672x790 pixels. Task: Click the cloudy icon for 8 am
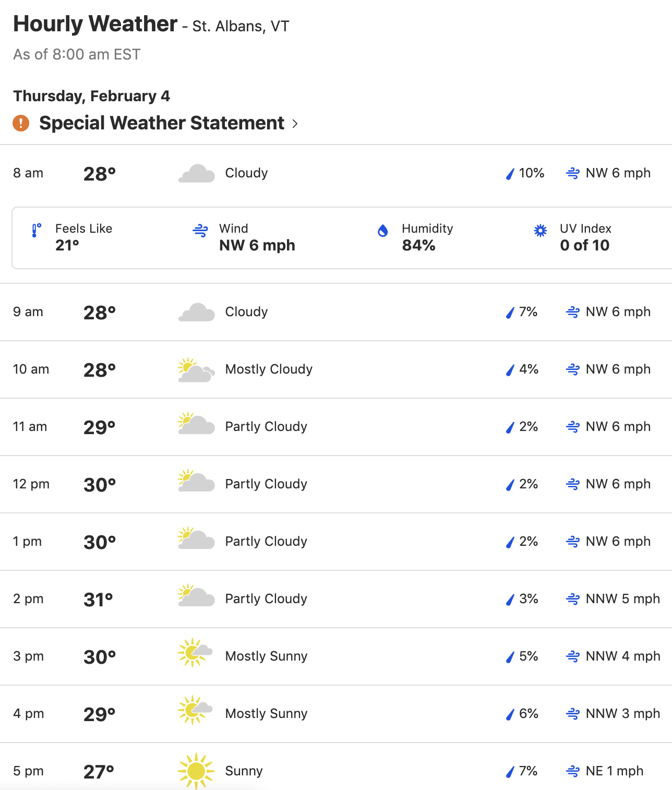197,173
